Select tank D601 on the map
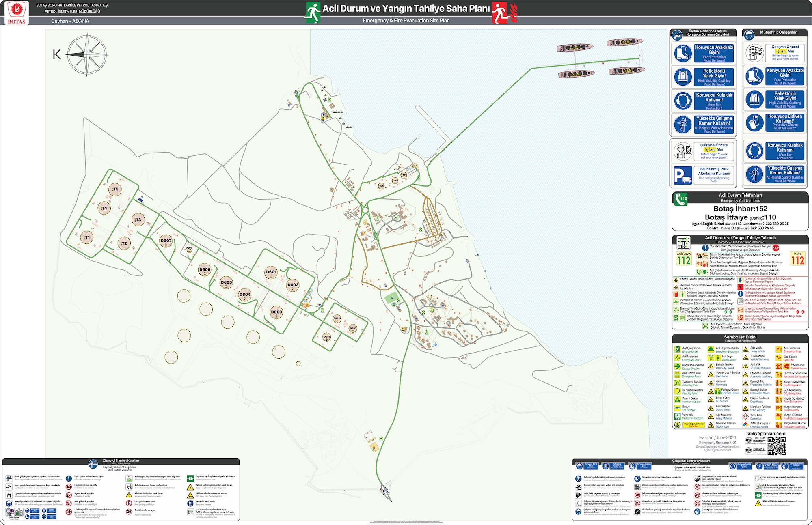 (x=271, y=272)
